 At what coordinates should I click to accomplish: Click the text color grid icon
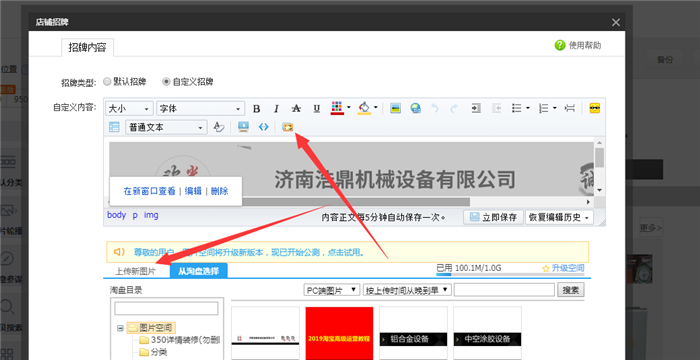click(337, 108)
